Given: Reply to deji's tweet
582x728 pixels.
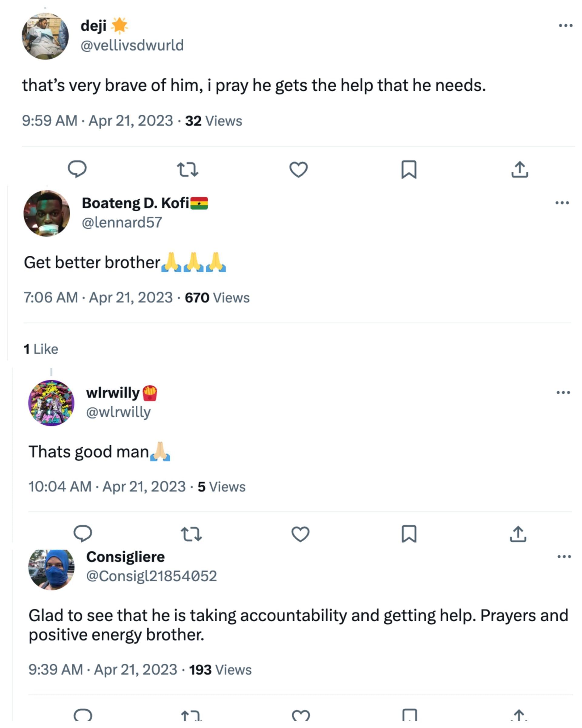Looking at the screenshot, I should coord(77,169).
